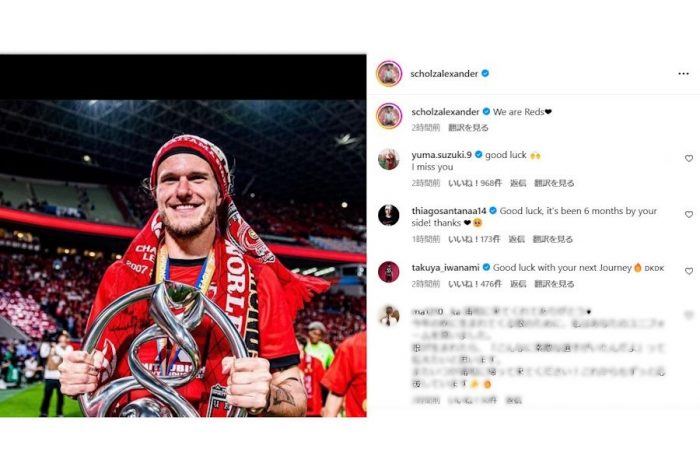Like takuya_iwanami's comment with heart icon
The image size is (700, 467).
[x=689, y=271]
